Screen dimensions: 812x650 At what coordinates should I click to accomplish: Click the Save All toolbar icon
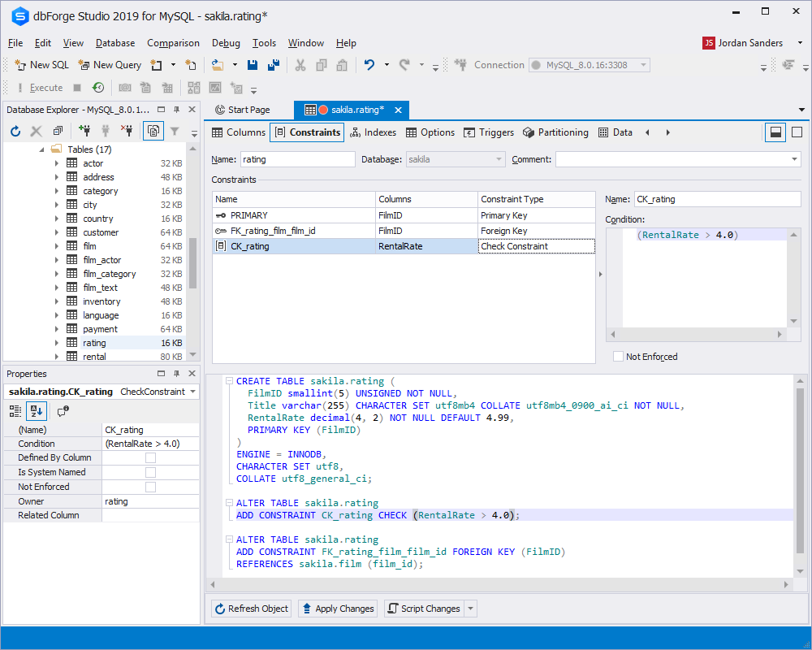click(274, 65)
